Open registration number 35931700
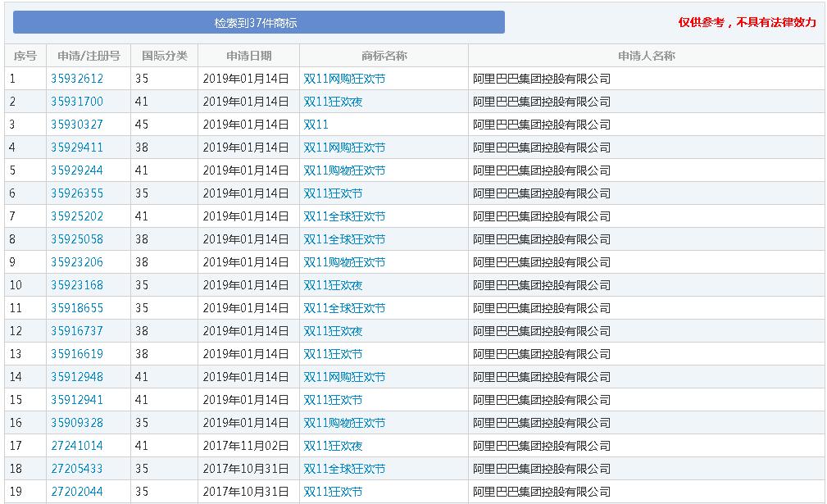This screenshot has height=504, width=827. [77, 102]
